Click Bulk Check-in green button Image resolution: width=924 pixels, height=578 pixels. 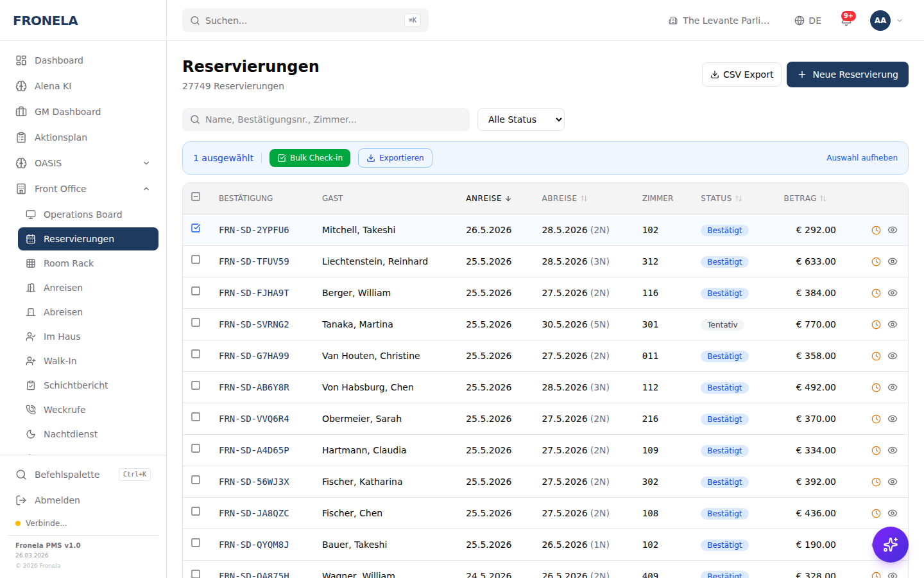pyautogui.click(x=310, y=158)
